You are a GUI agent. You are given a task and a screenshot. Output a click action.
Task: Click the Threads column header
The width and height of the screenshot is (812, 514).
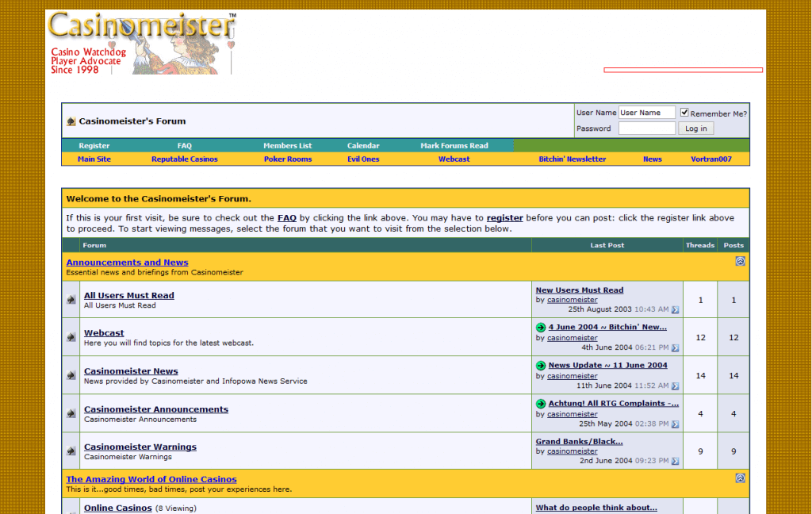[700, 245]
